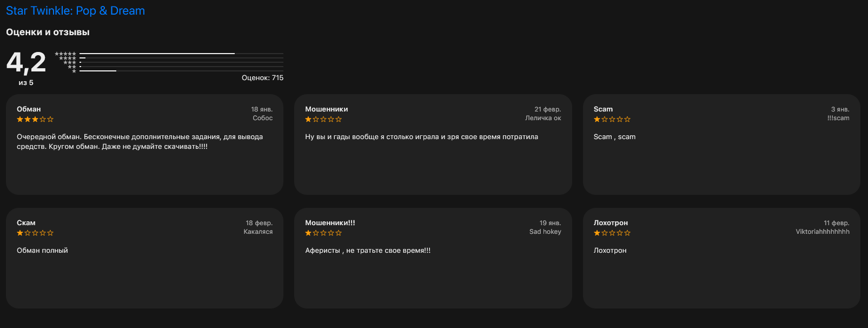
Task: Click the star rating in the Лохотрон review
Action: pos(612,233)
